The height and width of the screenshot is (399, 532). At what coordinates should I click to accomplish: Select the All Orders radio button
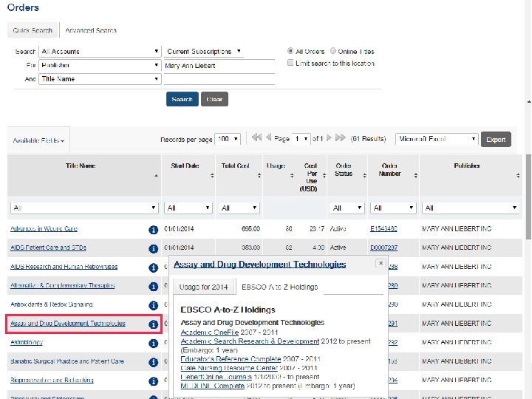click(290, 51)
